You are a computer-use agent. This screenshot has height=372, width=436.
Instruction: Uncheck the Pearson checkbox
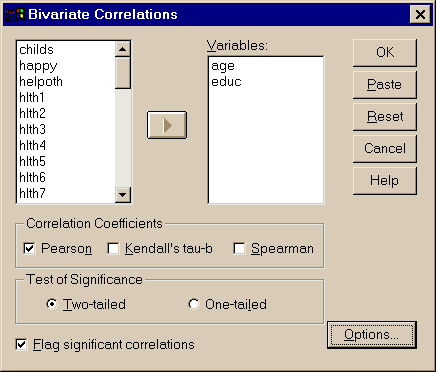(29, 248)
